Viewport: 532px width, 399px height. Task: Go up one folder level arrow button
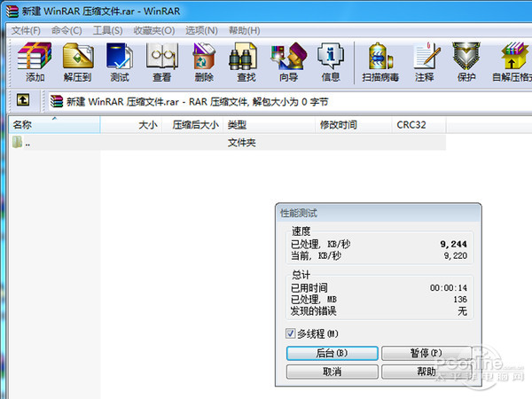click(x=23, y=100)
